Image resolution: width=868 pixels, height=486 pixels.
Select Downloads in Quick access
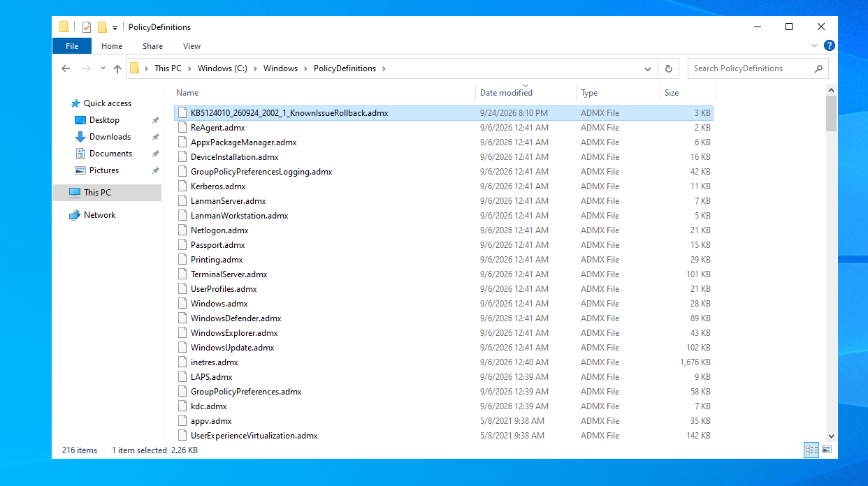pos(110,137)
